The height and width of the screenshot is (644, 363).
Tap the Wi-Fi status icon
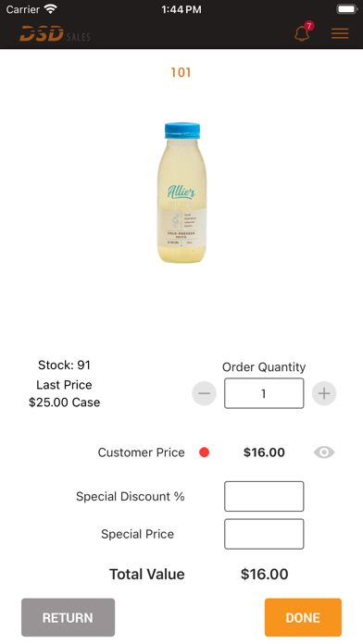click(51, 9)
